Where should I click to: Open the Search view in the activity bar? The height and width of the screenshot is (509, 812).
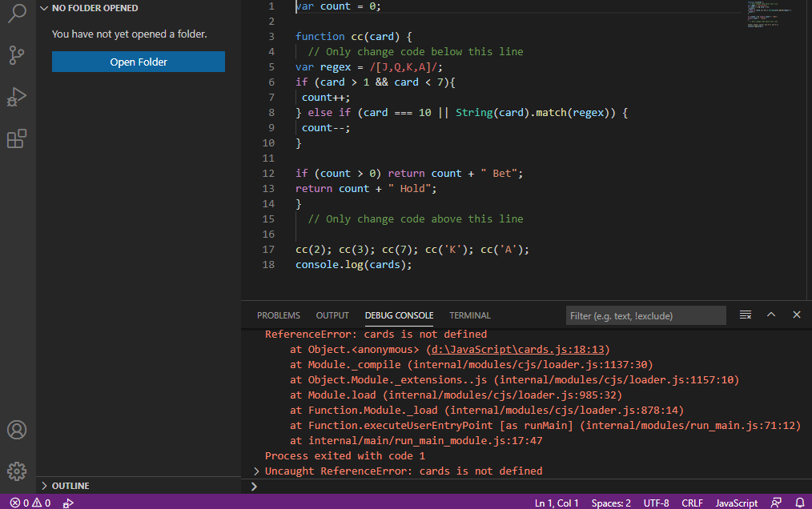(17, 13)
